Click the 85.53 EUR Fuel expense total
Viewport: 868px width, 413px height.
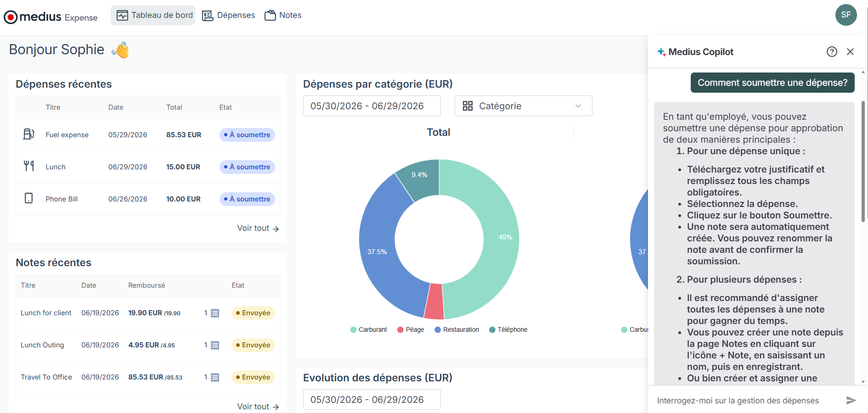click(x=184, y=135)
